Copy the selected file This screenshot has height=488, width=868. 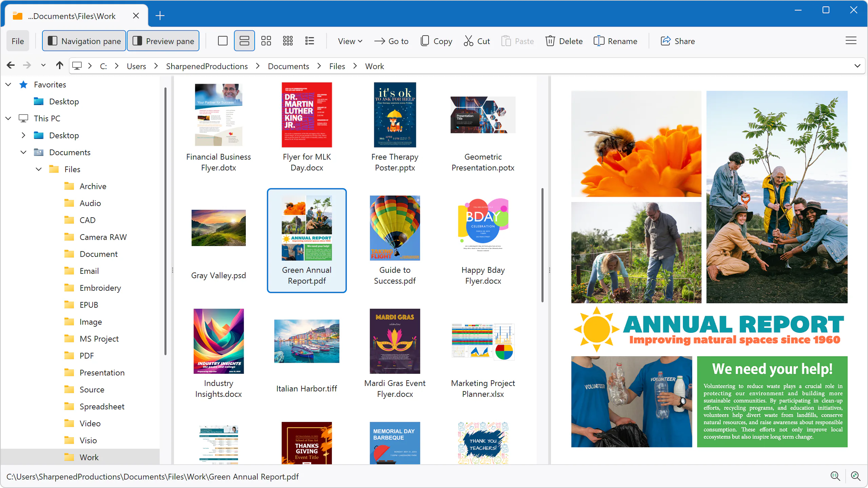click(436, 41)
